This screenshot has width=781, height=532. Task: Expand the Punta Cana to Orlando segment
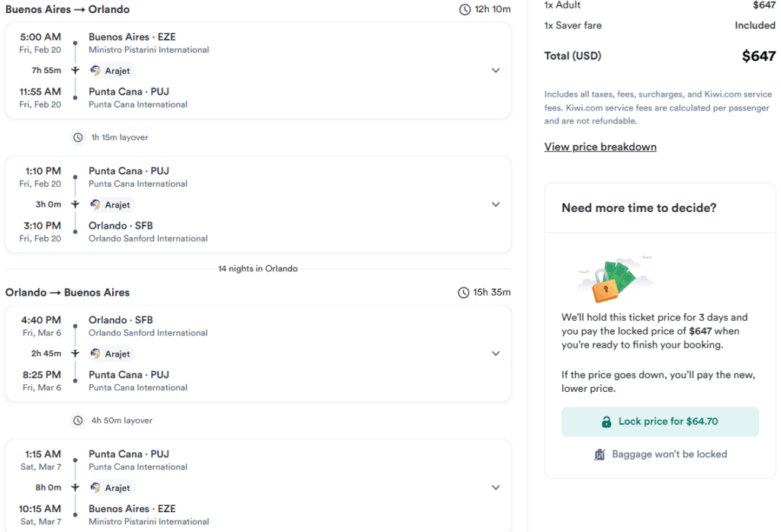tap(496, 205)
